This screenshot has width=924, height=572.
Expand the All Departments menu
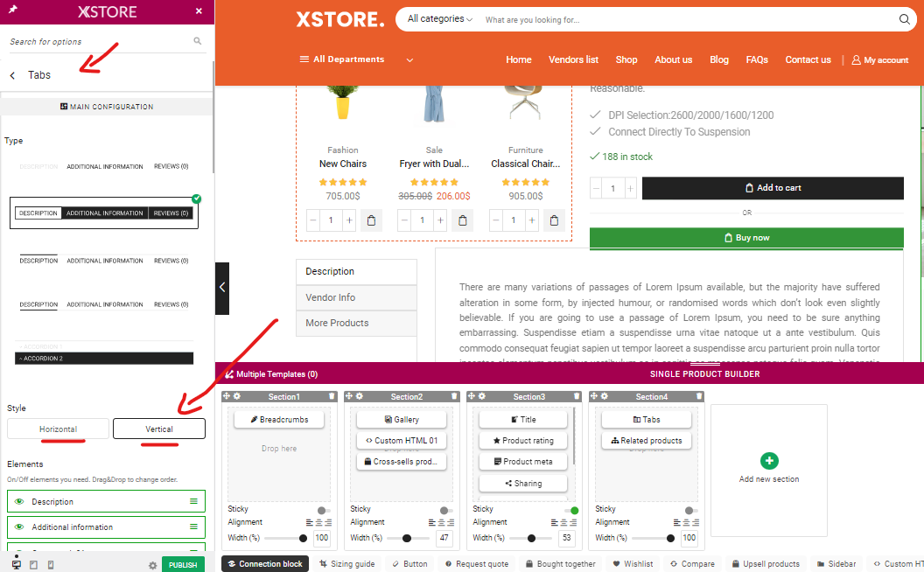click(x=356, y=59)
